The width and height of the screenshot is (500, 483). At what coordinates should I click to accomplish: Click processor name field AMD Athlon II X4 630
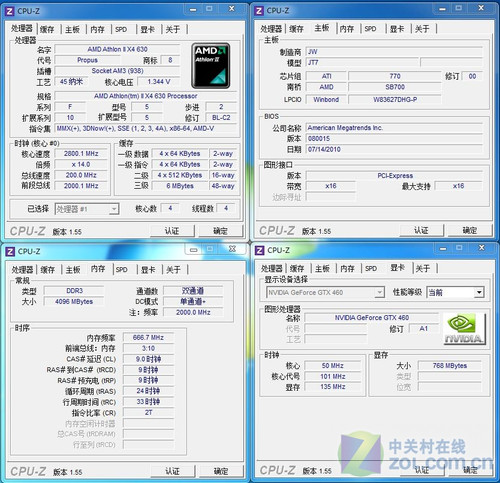tap(117, 49)
